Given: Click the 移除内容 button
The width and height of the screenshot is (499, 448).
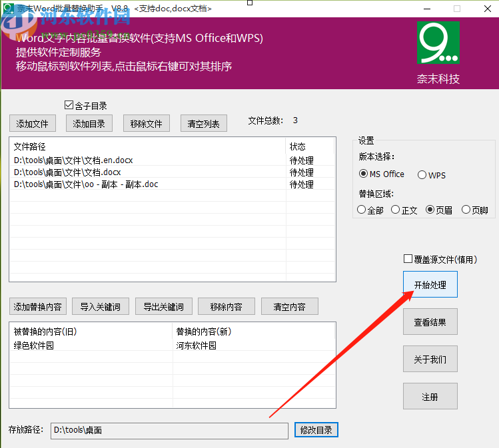Looking at the screenshot, I should coord(227,306).
